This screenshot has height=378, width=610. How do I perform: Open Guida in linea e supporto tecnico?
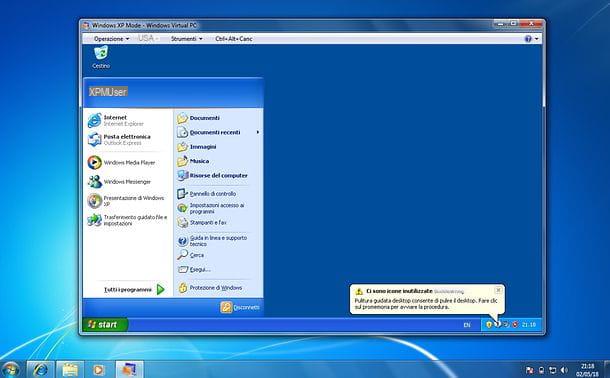pos(212,241)
